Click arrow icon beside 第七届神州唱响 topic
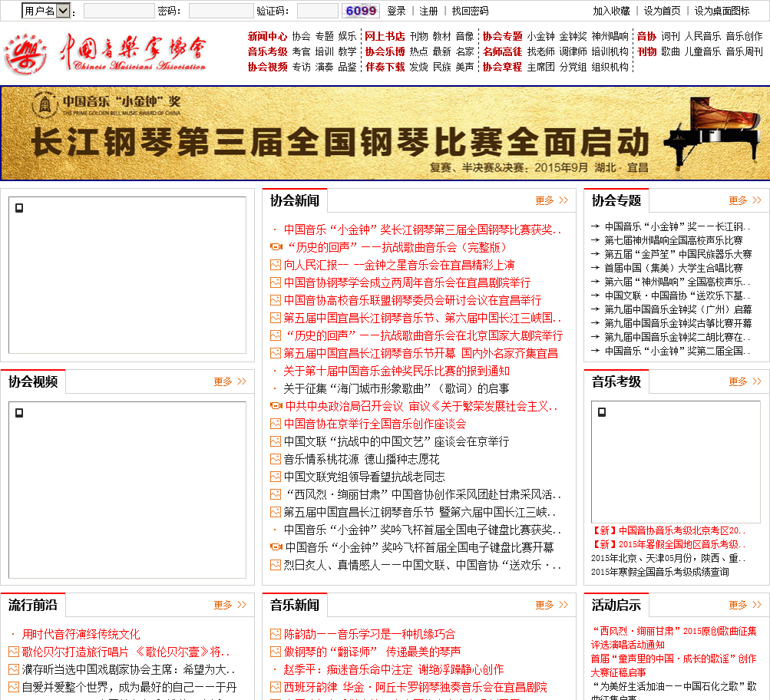The width and height of the screenshot is (770, 700). [595, 240]
